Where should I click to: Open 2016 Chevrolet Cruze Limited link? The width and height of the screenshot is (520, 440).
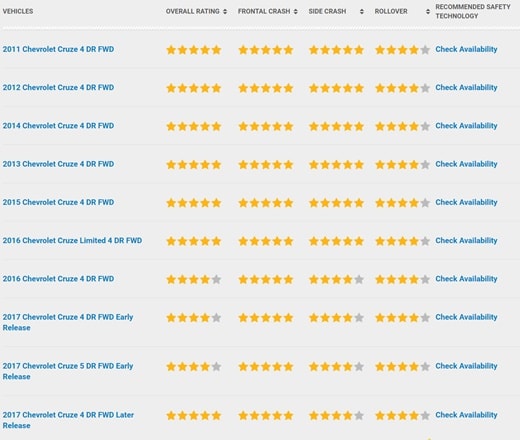72,241
